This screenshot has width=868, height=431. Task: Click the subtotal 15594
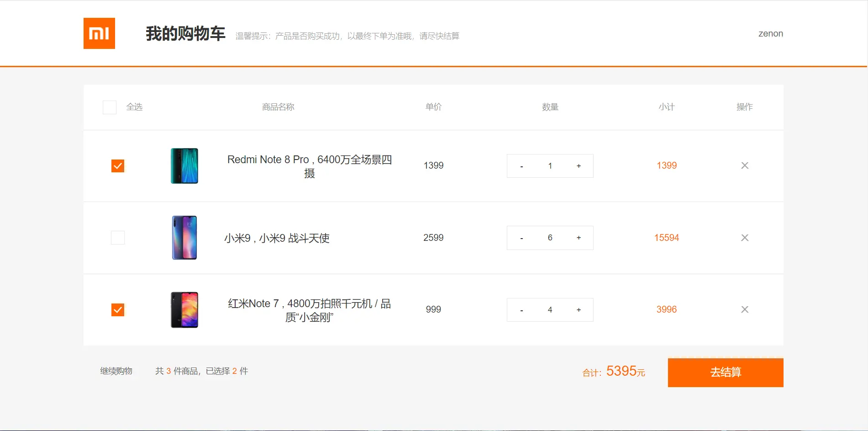(x=667, y=238)
